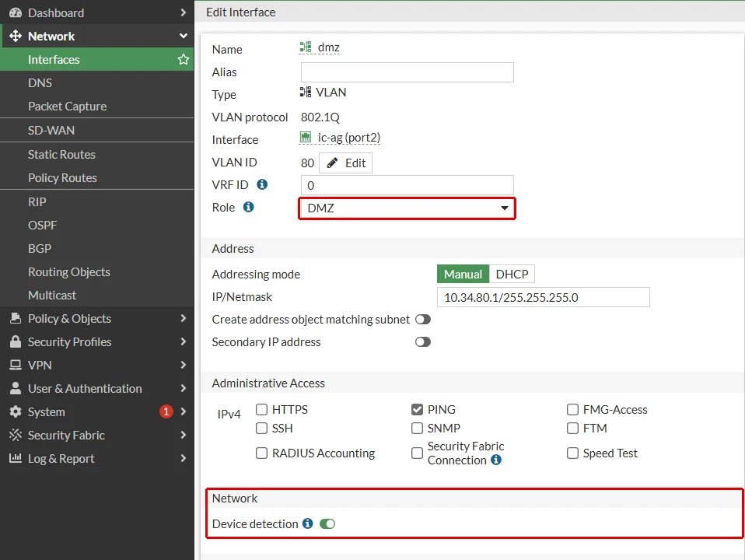
Task: Expand the Security Profiles chevron
Action: [184, 341]
